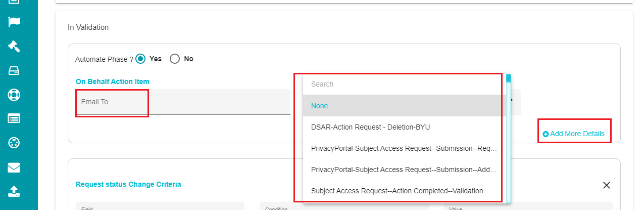The width and height of the screenshot is (644, 210).
Task: Open the flag icon in sidebar
Action: (x=14, y=22)
